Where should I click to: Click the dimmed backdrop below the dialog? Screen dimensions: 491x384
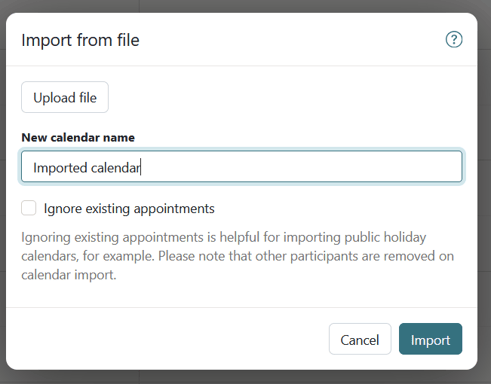click(245, 377)
